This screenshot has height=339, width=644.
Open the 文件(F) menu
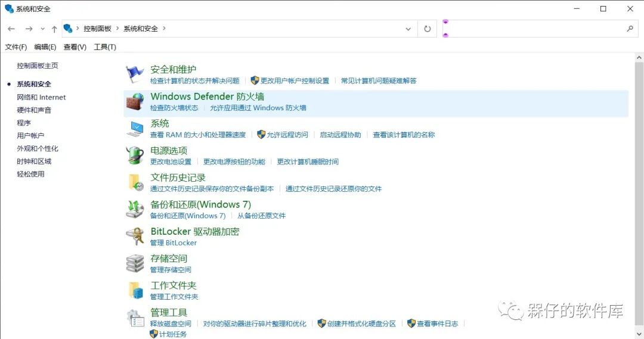pos(16,47)
